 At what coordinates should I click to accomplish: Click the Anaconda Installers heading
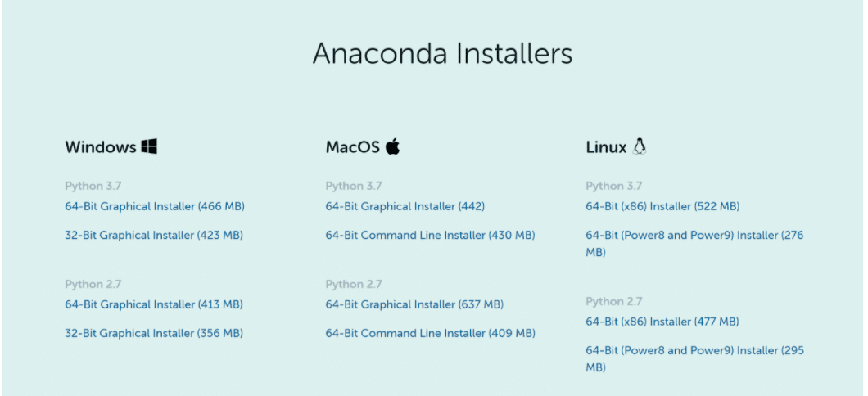tap(442, 53)
